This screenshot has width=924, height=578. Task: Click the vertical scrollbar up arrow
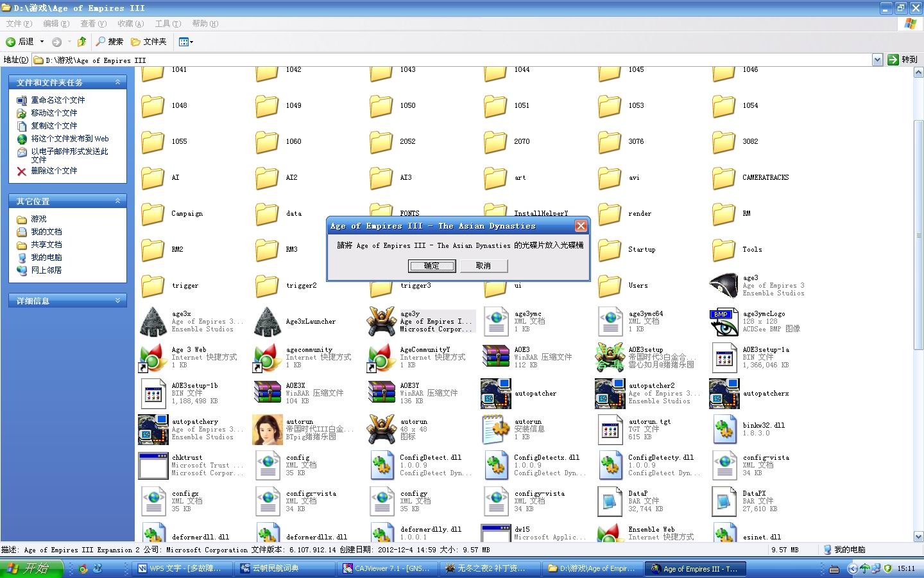[x=918, y=73]
